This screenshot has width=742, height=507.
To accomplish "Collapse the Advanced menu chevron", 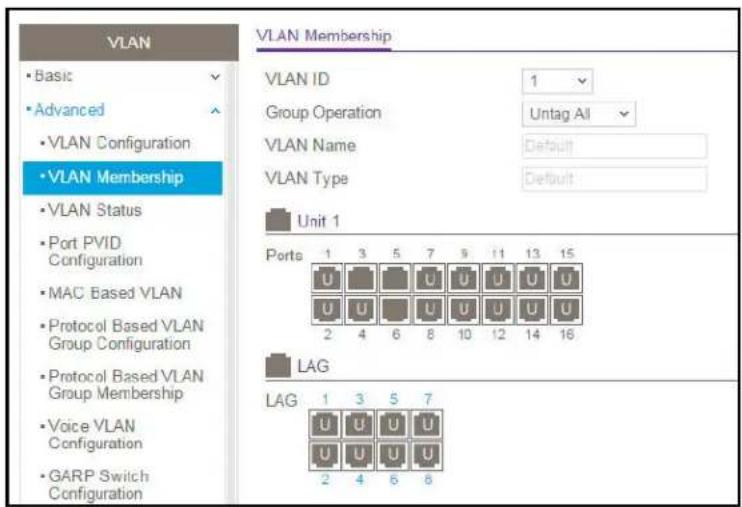I will 215,111.
